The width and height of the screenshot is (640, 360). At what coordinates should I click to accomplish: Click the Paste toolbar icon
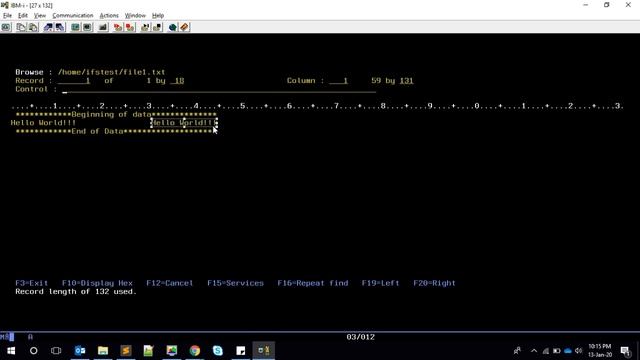point(33,27)
